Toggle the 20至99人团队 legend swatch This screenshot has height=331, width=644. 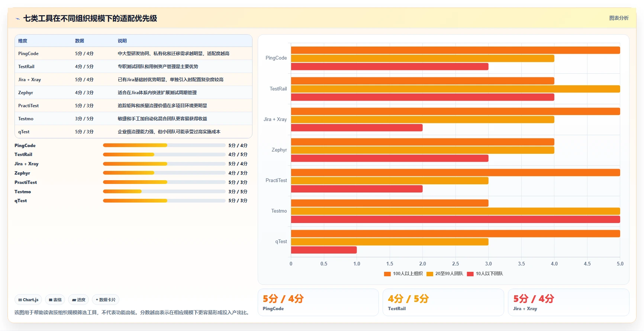[x=430, y=274]
